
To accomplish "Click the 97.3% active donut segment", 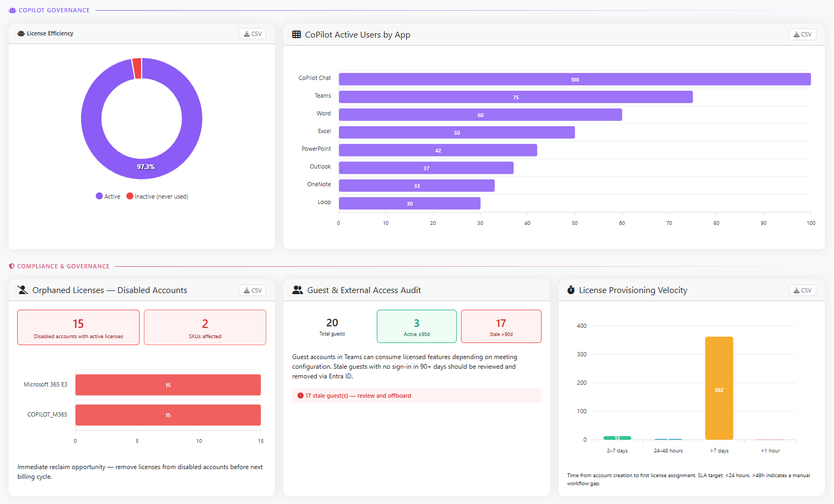I will coord(145,167).
